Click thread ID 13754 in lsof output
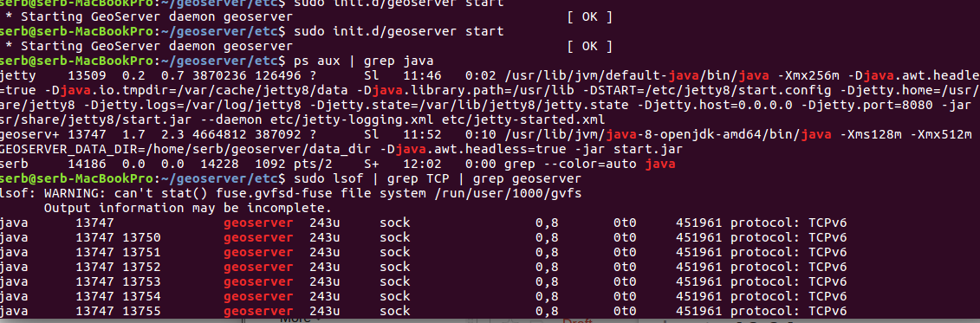Viewport: 980px width, 323px height. pos(141,296)
